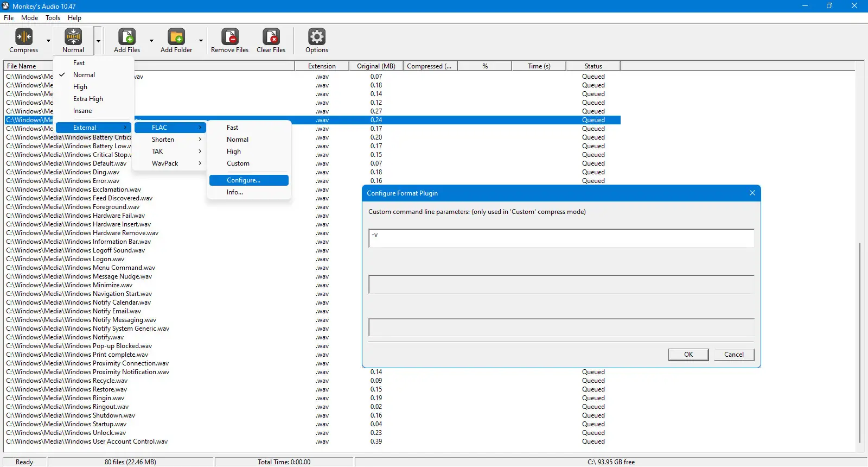Click the 80 files (22.46 MB) status text
The width and height of the screenshot is (868, 467).
tap(130, 462)
